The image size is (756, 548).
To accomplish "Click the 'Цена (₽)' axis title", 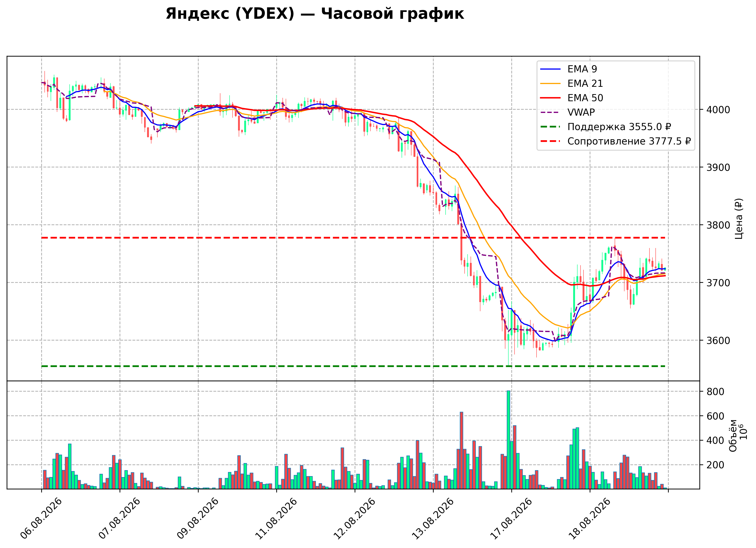I will [739, 218].
